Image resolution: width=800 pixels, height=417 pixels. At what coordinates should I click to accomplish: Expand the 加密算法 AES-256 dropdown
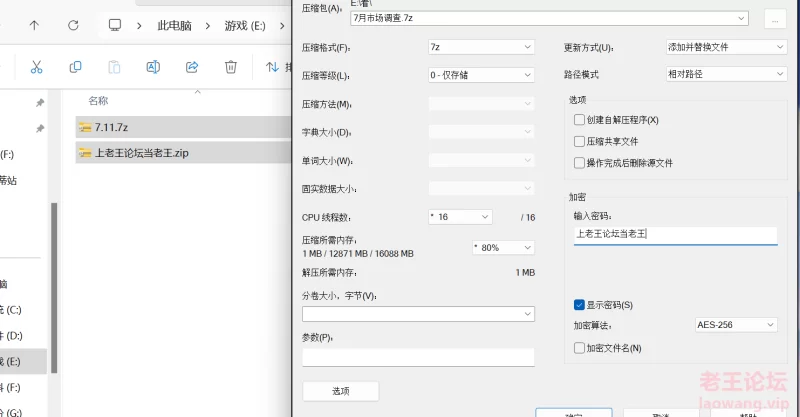(735, 325)
